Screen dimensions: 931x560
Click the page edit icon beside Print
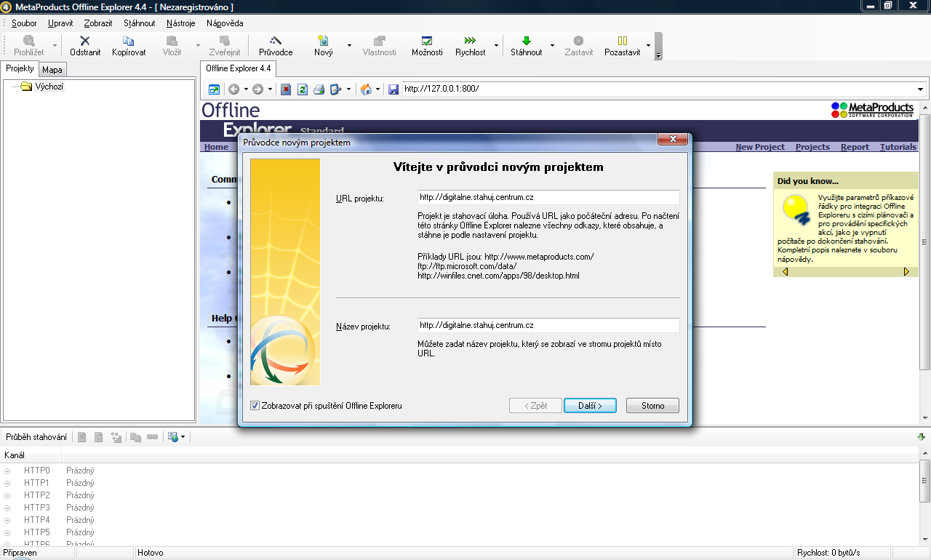[x=335, y=89]
